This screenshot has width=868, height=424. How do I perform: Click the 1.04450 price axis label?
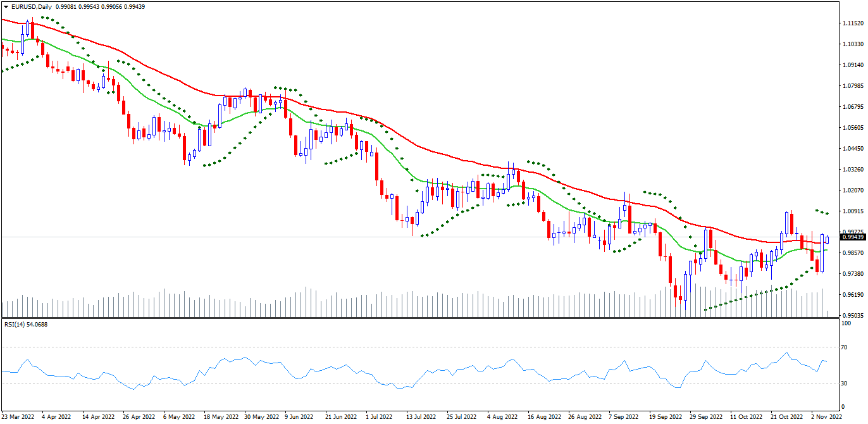click(x=852, y=148)
